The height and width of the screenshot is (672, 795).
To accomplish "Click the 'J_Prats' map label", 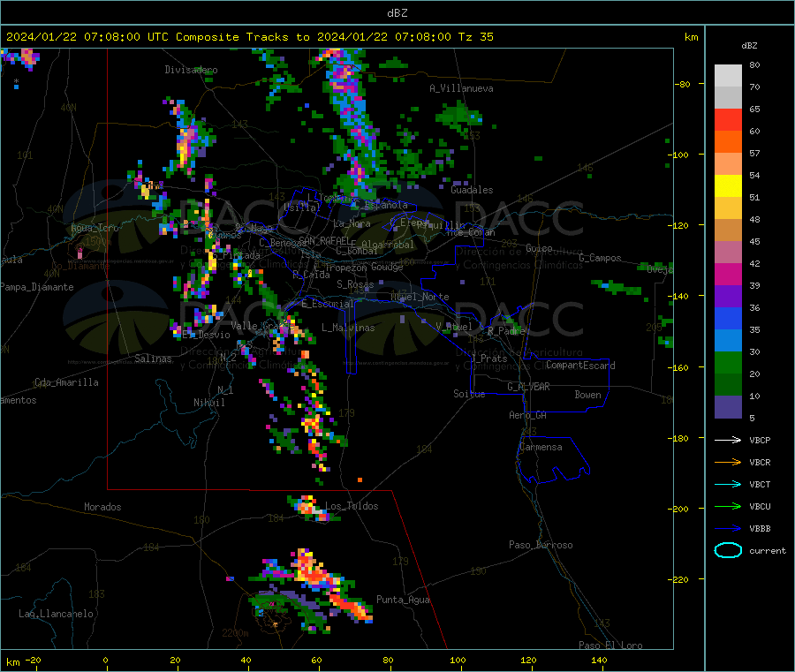I will pos(489,359).
